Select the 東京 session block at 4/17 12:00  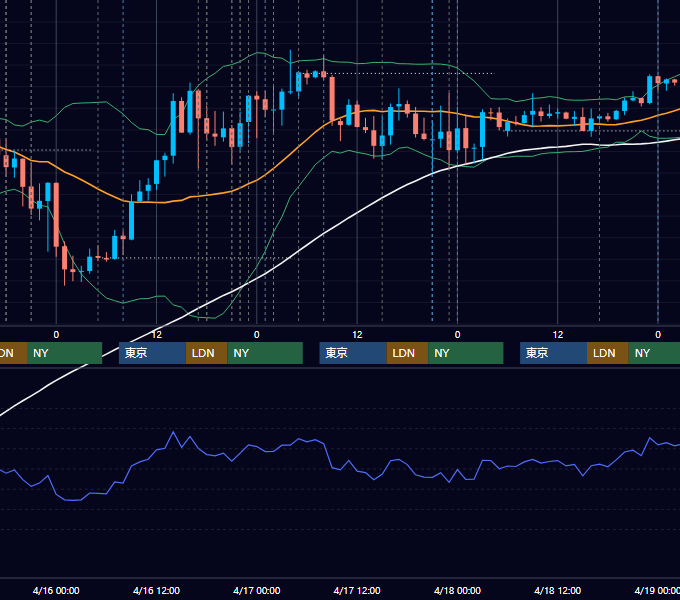[353, 353]
